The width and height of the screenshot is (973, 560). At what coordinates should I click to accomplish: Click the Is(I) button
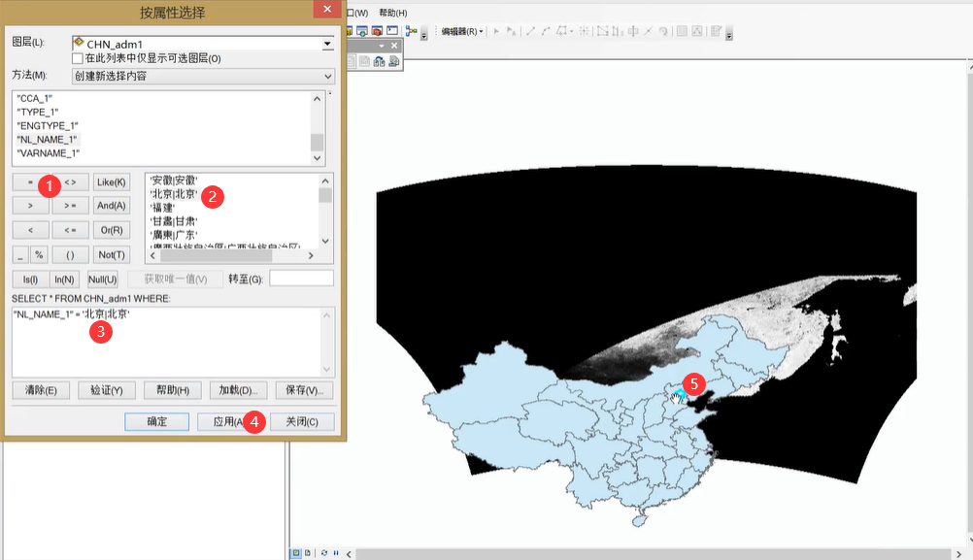pyautogui.click(x=30, y=280)
